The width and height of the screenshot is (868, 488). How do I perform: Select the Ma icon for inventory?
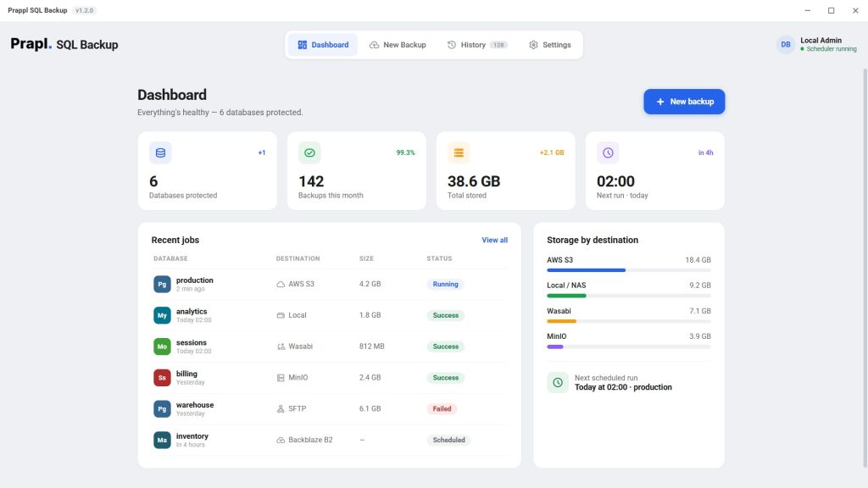(162, 441)
